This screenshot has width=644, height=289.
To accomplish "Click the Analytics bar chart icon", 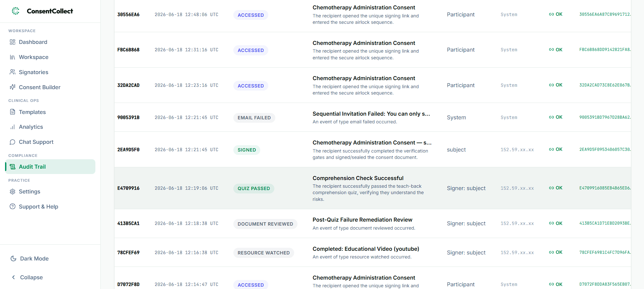I will tap(12, 127).
